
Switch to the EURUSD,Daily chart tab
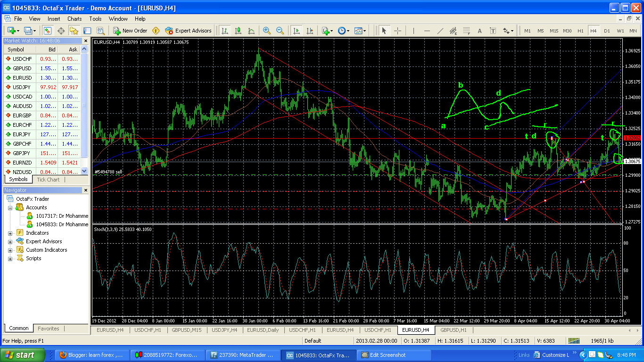coord(263,330)
